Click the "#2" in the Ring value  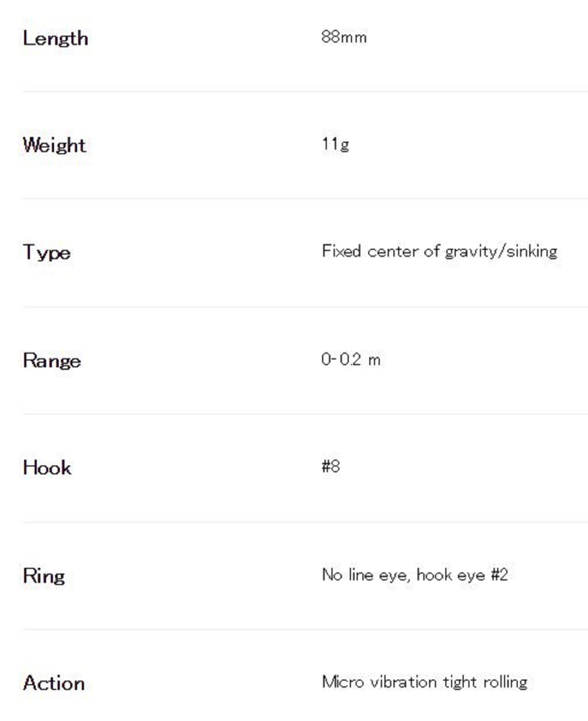[x=499, y=575]
